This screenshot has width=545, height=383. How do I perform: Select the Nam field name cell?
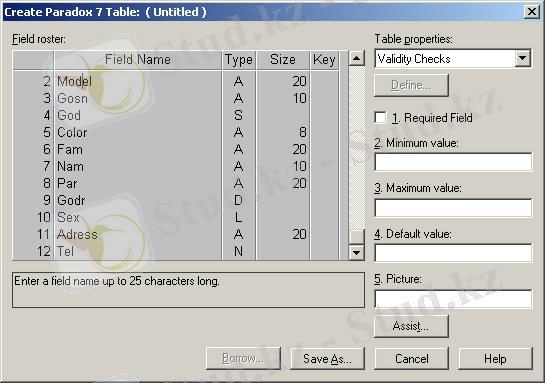(138, 166)
